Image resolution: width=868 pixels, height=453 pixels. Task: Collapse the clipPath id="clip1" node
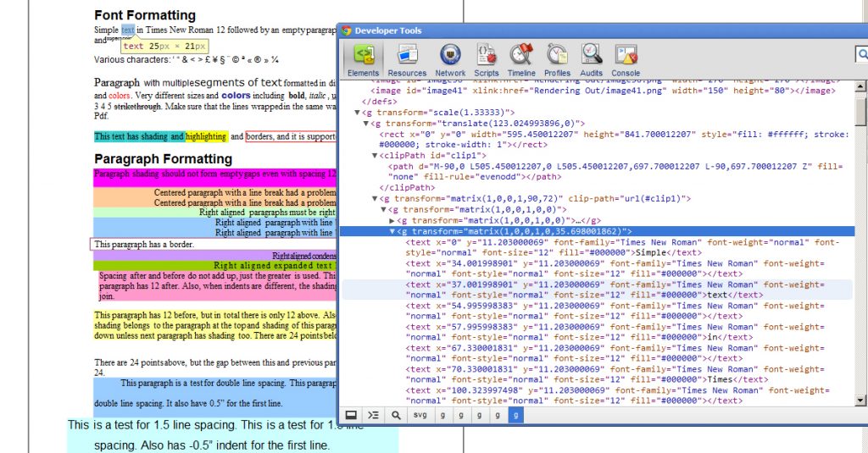coord(375,156)
